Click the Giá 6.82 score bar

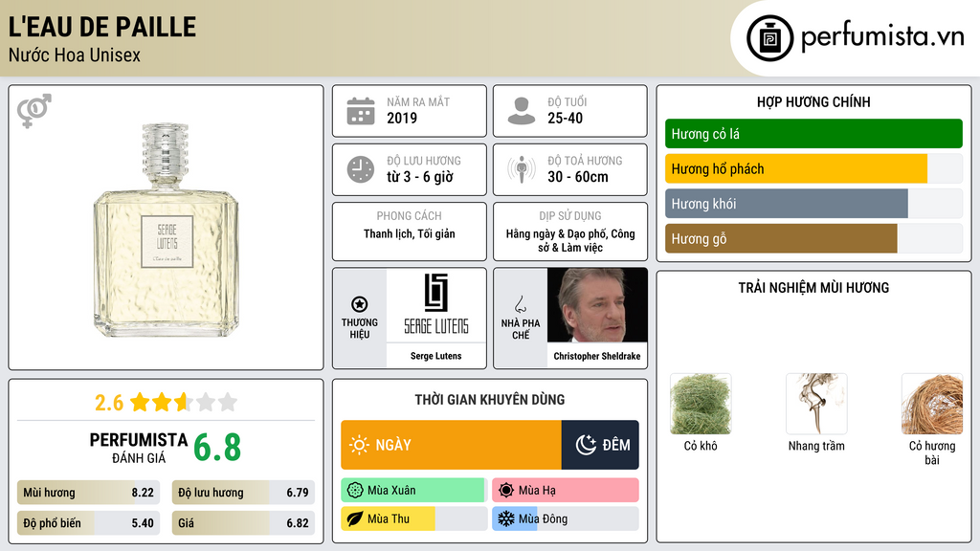(243, 523)
